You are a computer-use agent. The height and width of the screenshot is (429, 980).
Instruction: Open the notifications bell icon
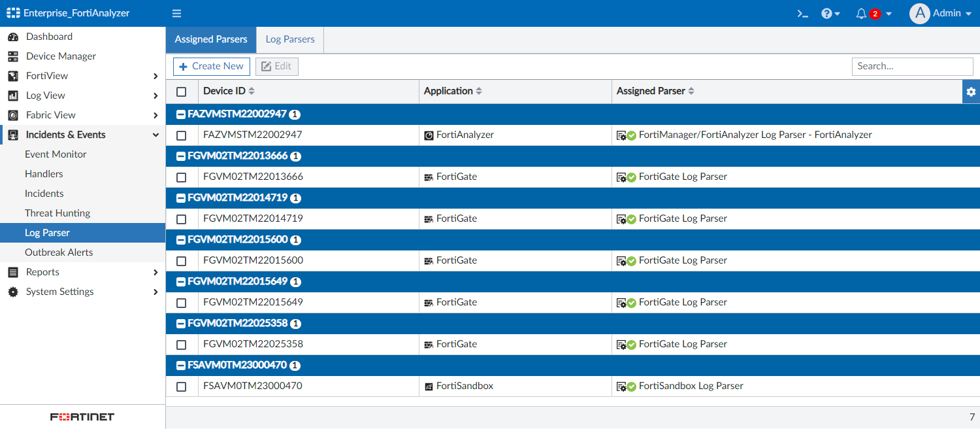click(862, 14)
